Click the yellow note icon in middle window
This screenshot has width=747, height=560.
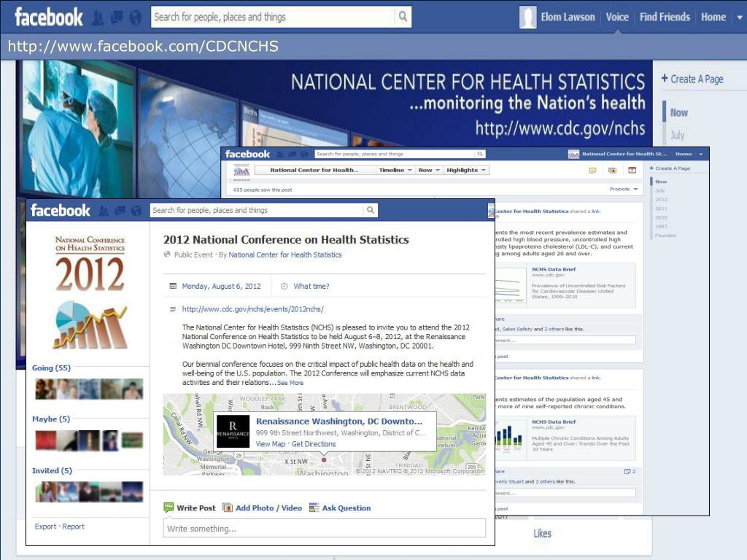[x=592, y=171]
